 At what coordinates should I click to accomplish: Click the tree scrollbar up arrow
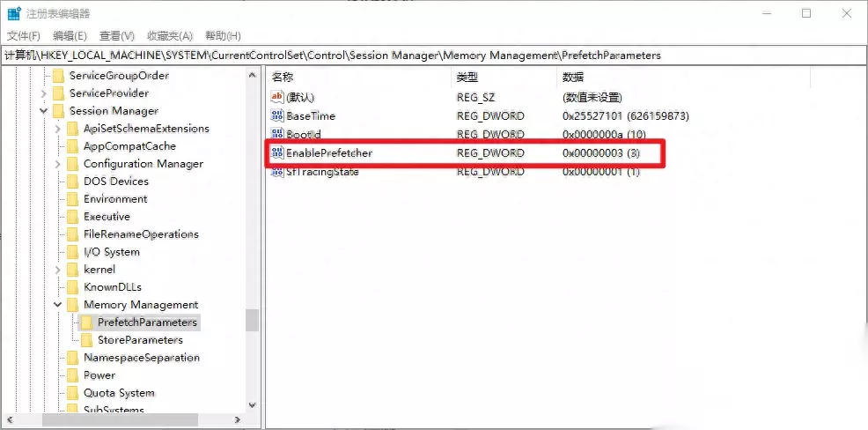tap(253, 75)
